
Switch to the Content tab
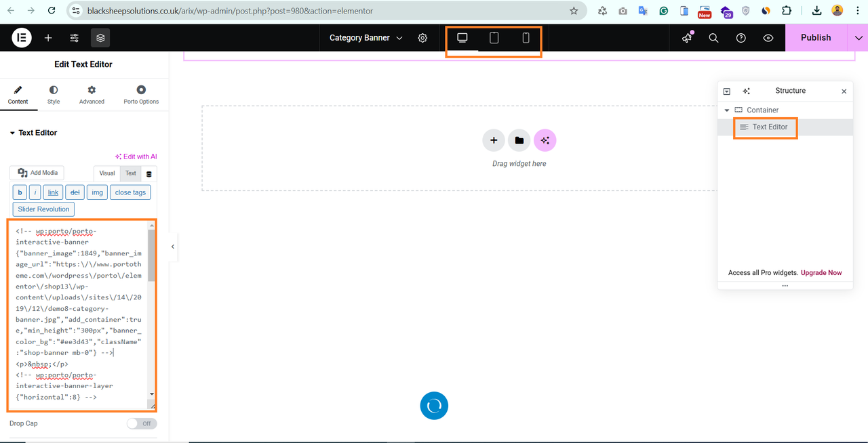click(18, 95)
